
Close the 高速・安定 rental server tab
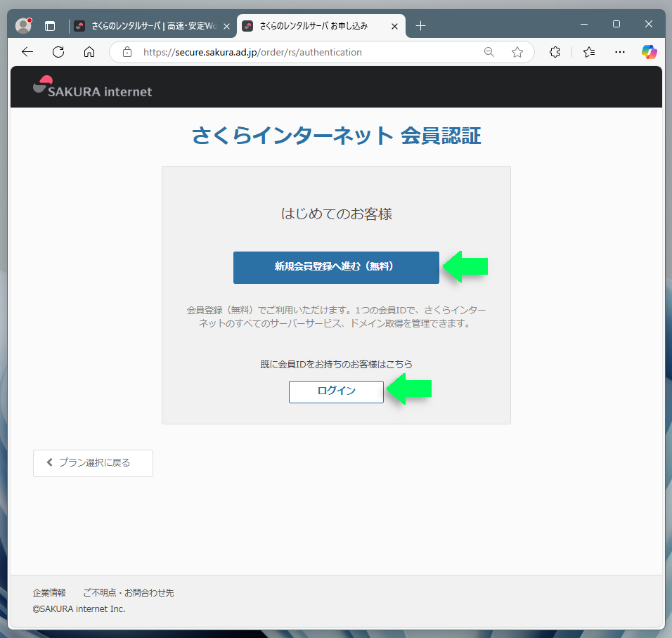click(x=227, y=26)
